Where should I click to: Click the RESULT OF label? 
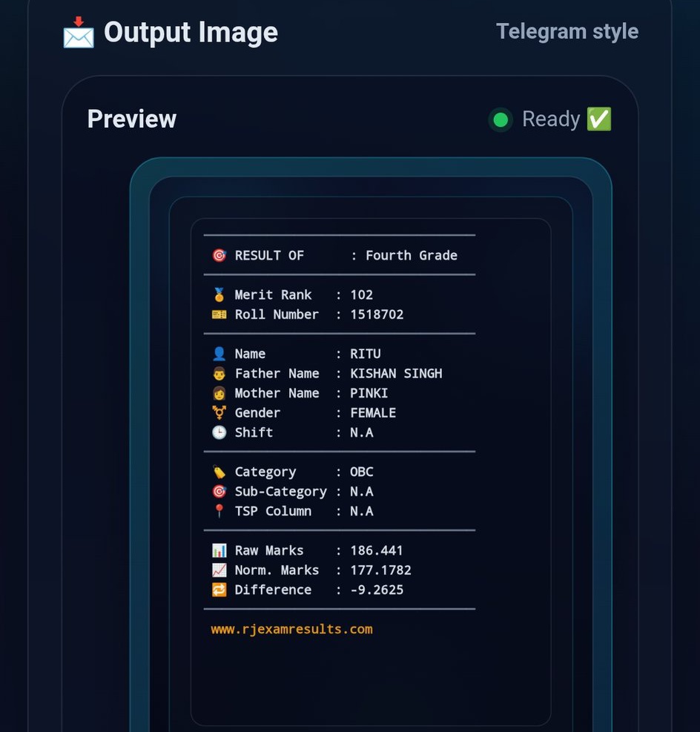pyautogui.click(x=269, y=255)
